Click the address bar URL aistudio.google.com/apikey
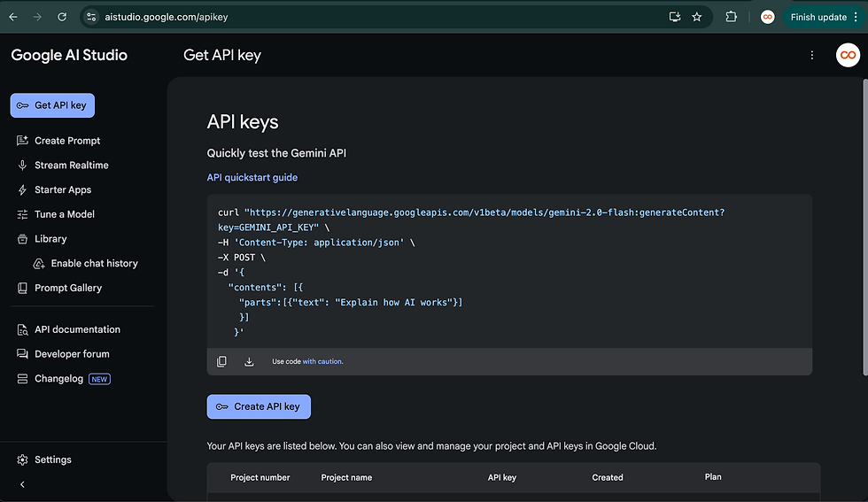This screenshot has width=868, height=502. (167, 17)
